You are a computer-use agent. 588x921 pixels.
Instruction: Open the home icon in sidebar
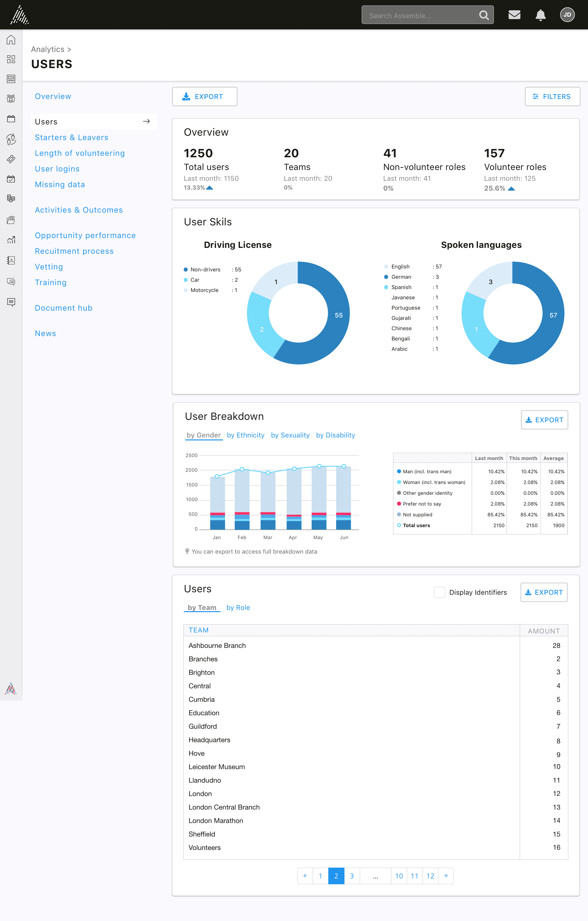point(11,40)
